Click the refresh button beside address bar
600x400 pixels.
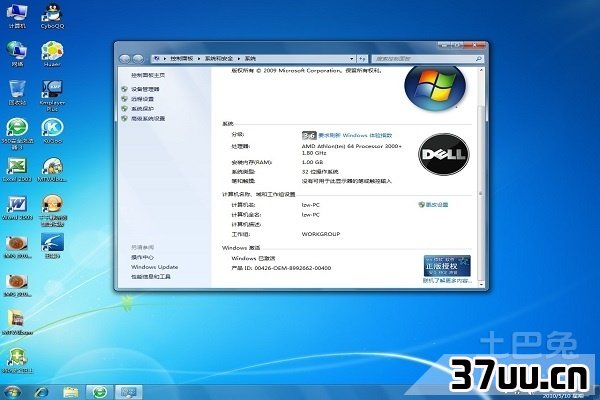coord(362,59)
